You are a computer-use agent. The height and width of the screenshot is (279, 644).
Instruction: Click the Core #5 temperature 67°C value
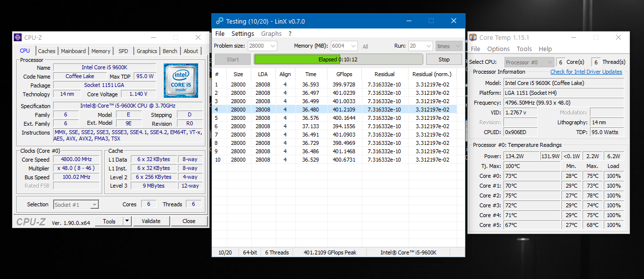coord(532,225)
